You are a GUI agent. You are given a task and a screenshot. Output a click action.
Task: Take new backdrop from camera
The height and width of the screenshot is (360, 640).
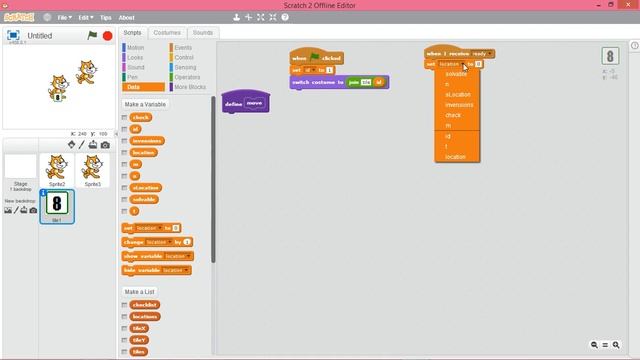33,210
